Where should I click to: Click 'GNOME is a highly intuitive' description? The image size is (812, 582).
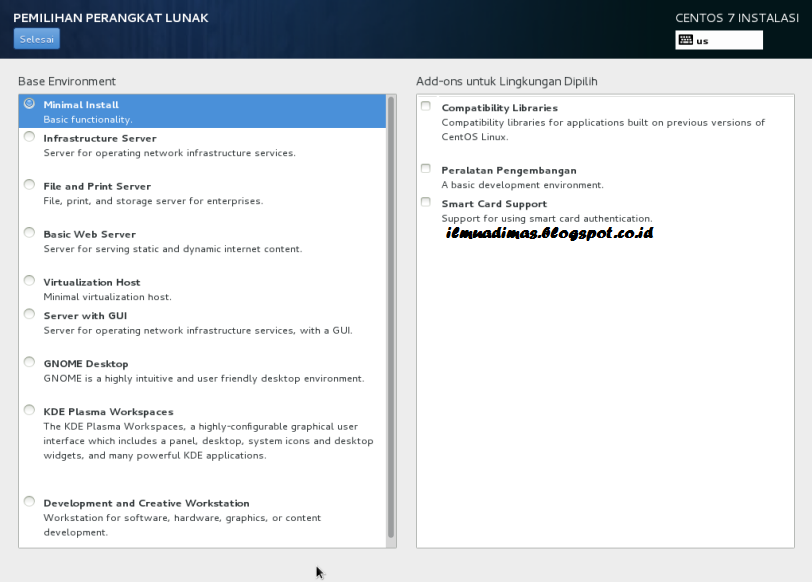(x=204, y=379)
